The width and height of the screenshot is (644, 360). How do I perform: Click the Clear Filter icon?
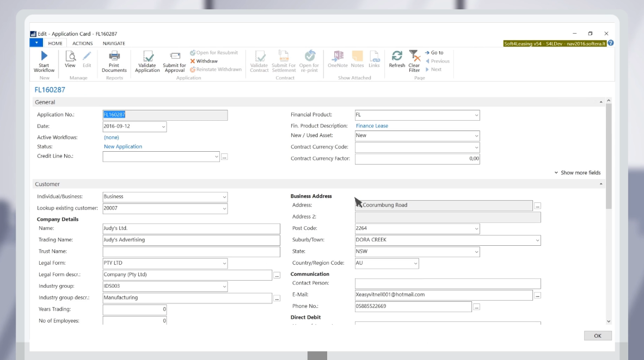[414, 57]
